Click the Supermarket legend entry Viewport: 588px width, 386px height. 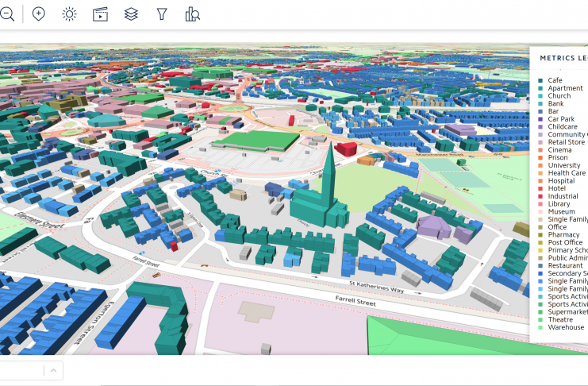tap(567, 312)
